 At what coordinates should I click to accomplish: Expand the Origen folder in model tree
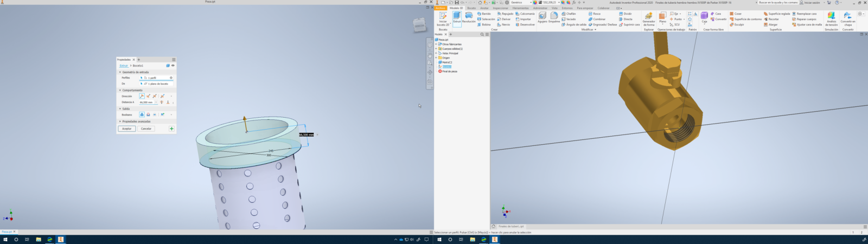point(436,58)
